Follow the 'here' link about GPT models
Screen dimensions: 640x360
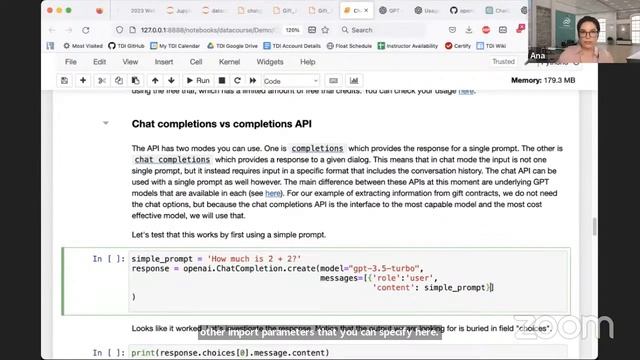273,193
